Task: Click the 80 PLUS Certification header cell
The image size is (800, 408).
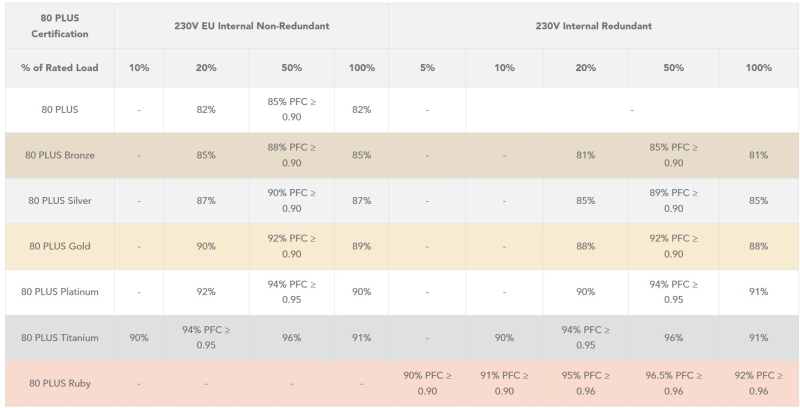Action: pos(57,24)
